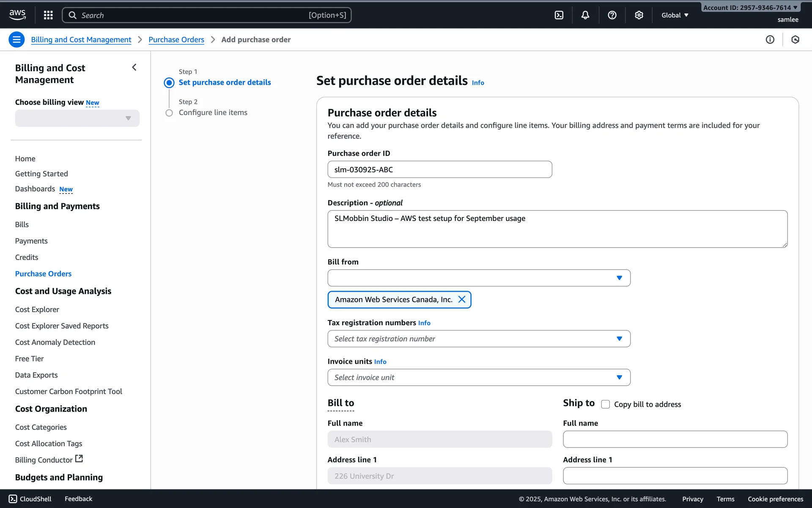Select Step 2 Configure line items radio
This screenshot has width=812, height=508.
click(x=169, y=113)
